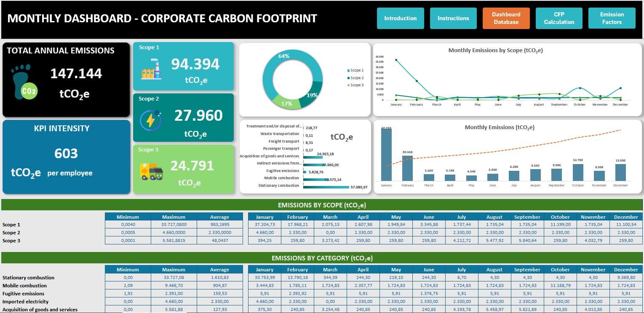The width and height of the screenshot is (644, 313).
Task: Click the Freight transport bar label
Action: click(284, 141)
